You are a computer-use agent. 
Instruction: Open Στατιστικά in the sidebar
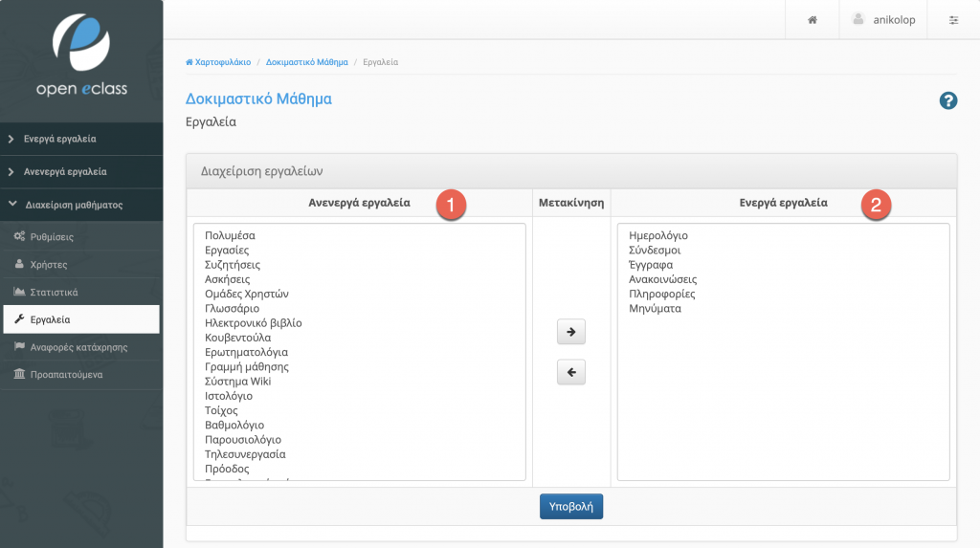click(54, 292)
